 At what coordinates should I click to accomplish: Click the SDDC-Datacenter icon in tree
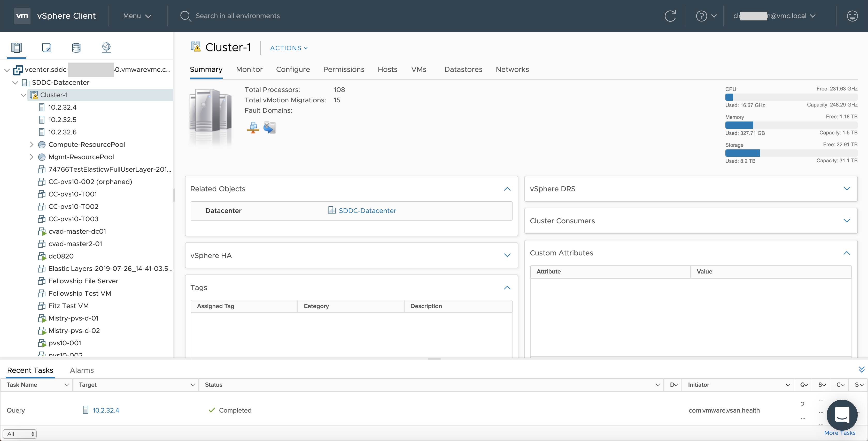click(27, 82)
